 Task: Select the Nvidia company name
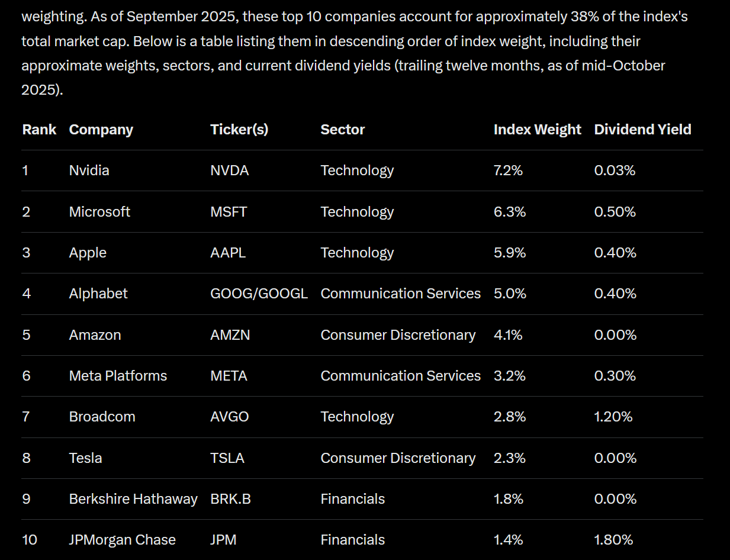click(89, 170)
